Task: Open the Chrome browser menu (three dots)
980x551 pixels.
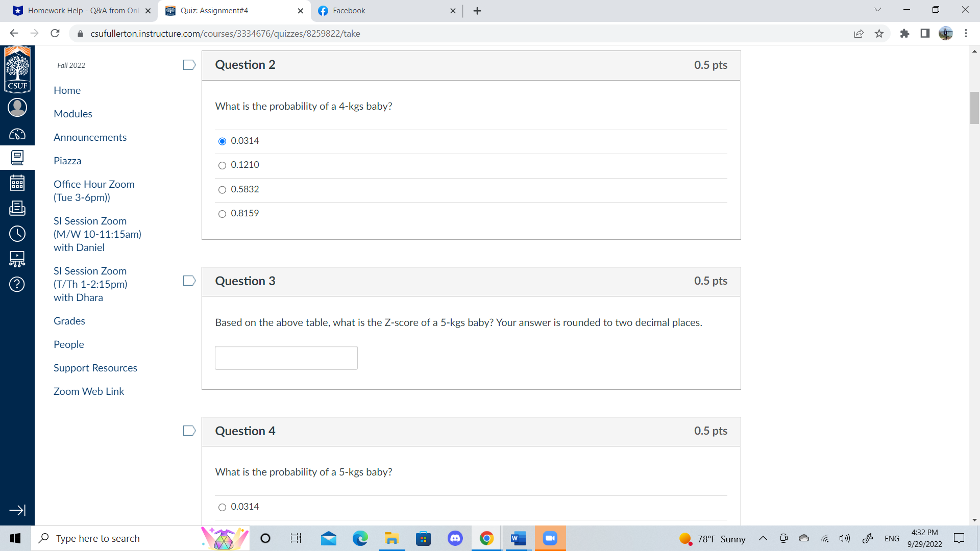Action: [966, 33]
